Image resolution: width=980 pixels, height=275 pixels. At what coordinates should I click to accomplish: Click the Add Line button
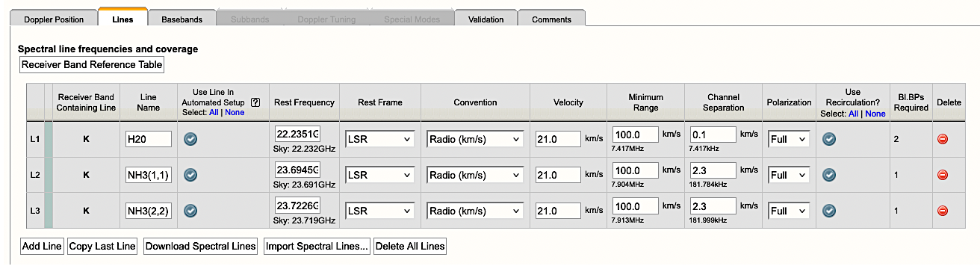(42, 246)
